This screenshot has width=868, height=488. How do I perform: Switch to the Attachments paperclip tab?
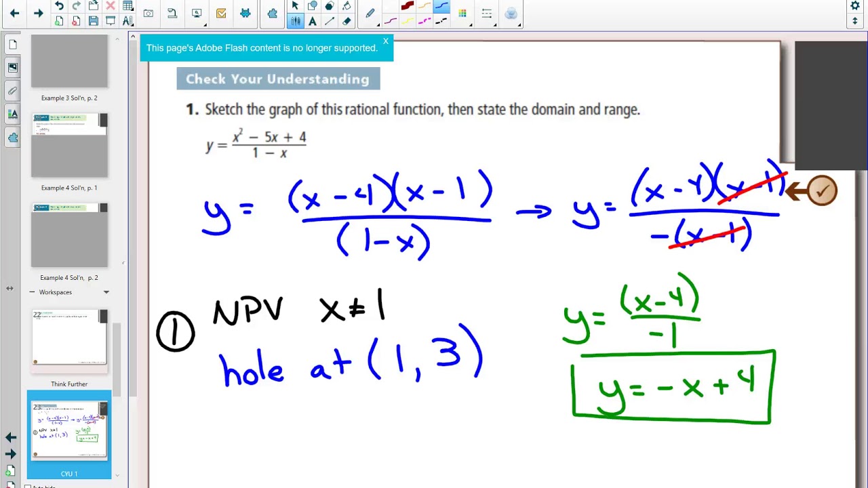13,90
